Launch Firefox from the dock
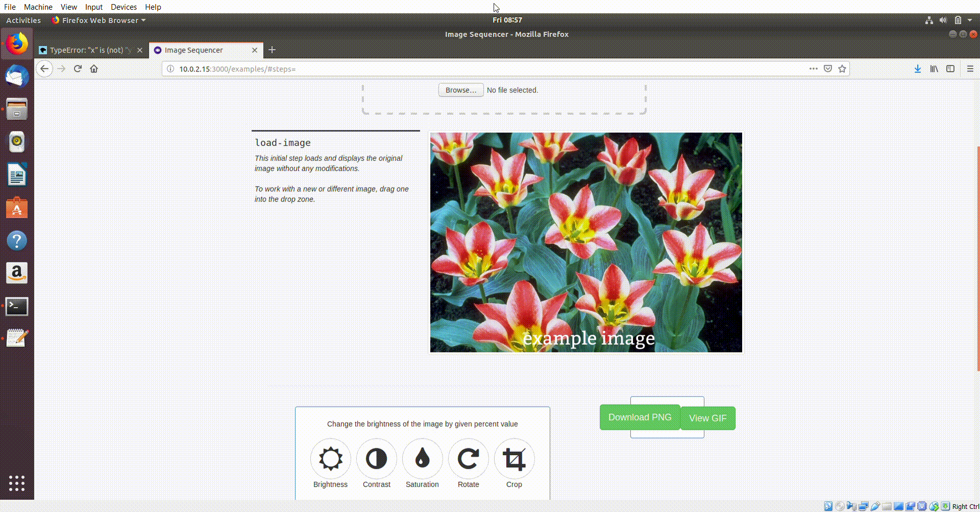 click(17, 43)
